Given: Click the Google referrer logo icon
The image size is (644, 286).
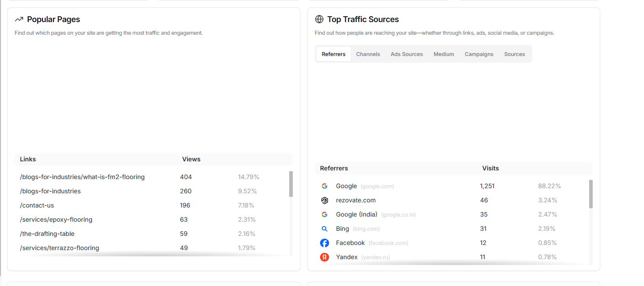Looking at the screenshot, I should [x=324, y=186].
